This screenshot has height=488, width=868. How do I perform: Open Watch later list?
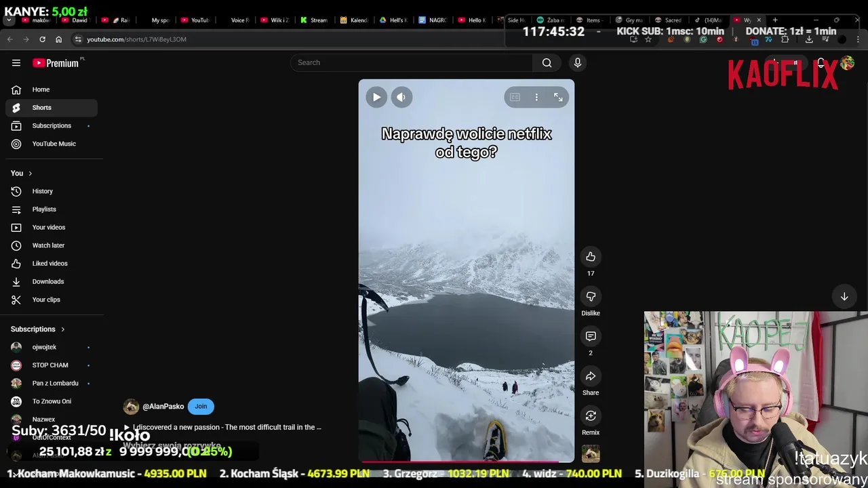[x=52, y=245]
